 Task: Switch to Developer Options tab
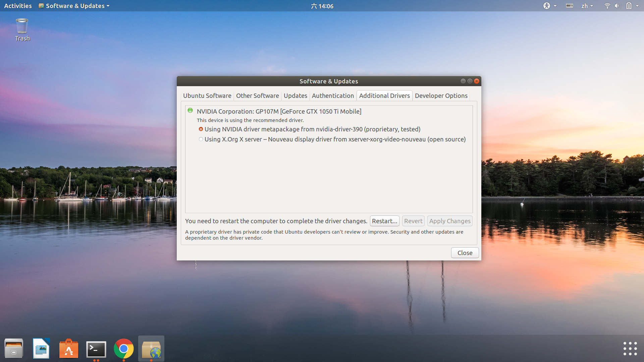point(441,96)
